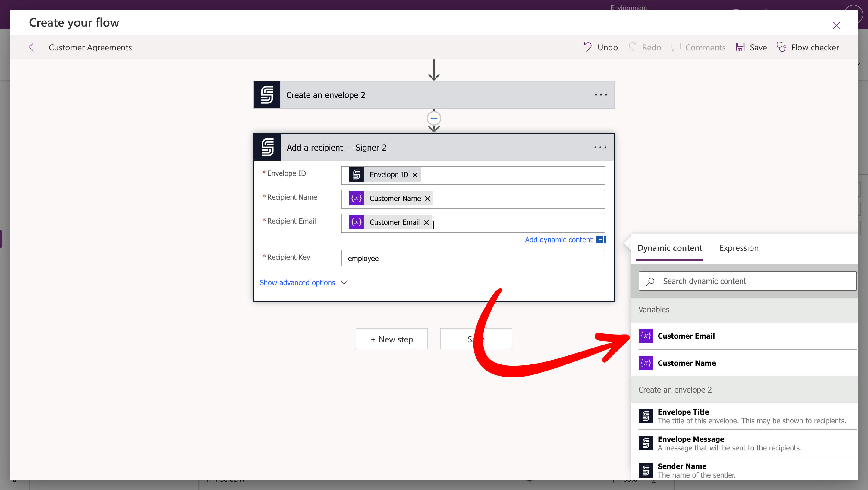Click Add dynamic content link

pos(558,240)
